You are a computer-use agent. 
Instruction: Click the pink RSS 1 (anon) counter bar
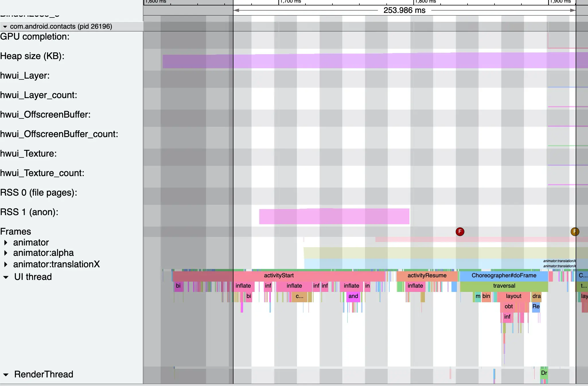tap(334, 216)
